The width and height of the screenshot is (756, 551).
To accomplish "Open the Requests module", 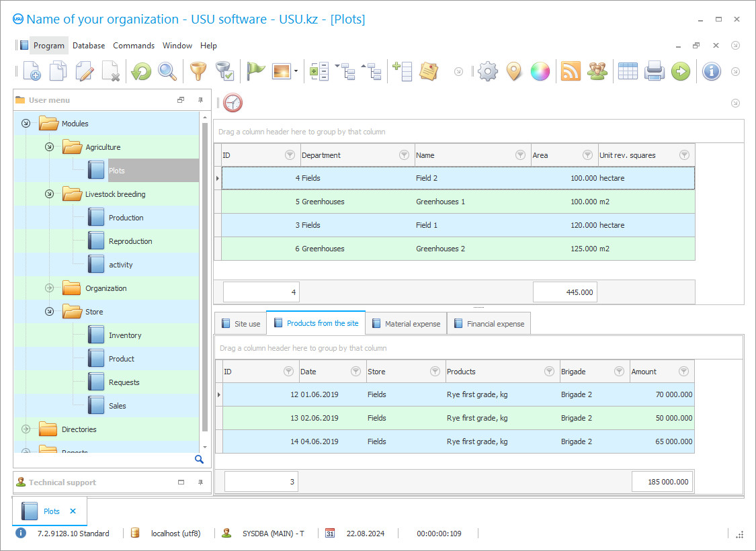I will [x=124, y=382].
